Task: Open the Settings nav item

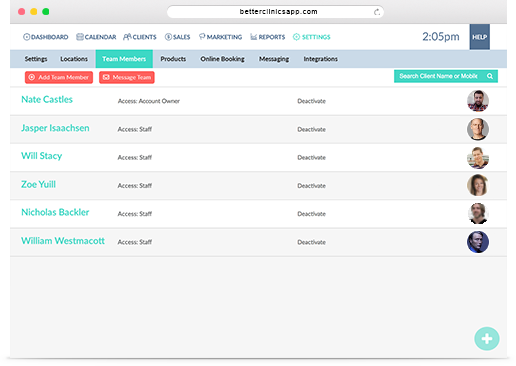Action: click(312, 37)
